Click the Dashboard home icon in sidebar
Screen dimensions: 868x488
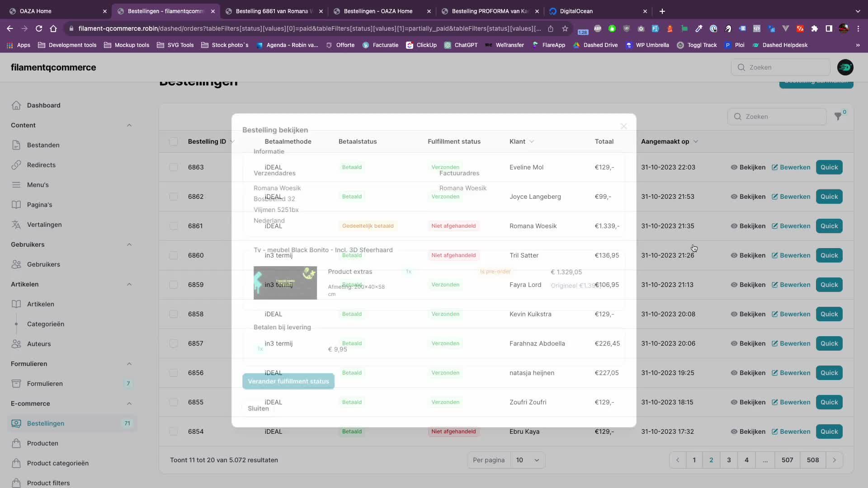(16, 105)
